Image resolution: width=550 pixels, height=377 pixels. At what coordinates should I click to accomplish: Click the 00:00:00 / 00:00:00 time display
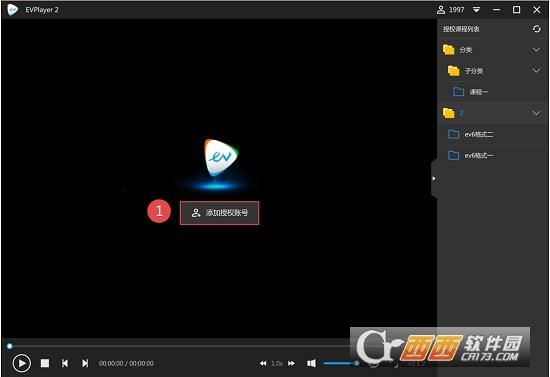[126, 364]
